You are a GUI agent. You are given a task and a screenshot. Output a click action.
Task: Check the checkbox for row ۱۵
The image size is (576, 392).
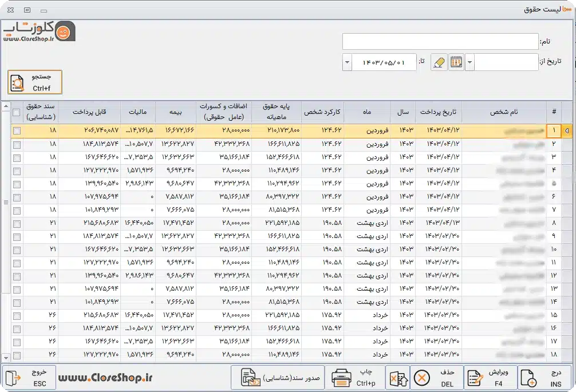coord(17,316)
